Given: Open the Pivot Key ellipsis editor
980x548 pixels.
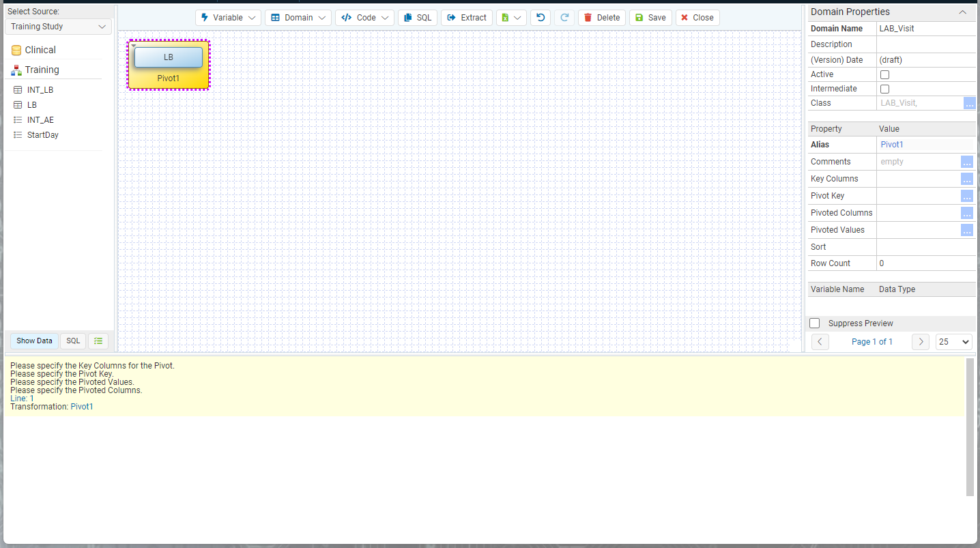Looking at the screenshot, I should pos(967,196).
